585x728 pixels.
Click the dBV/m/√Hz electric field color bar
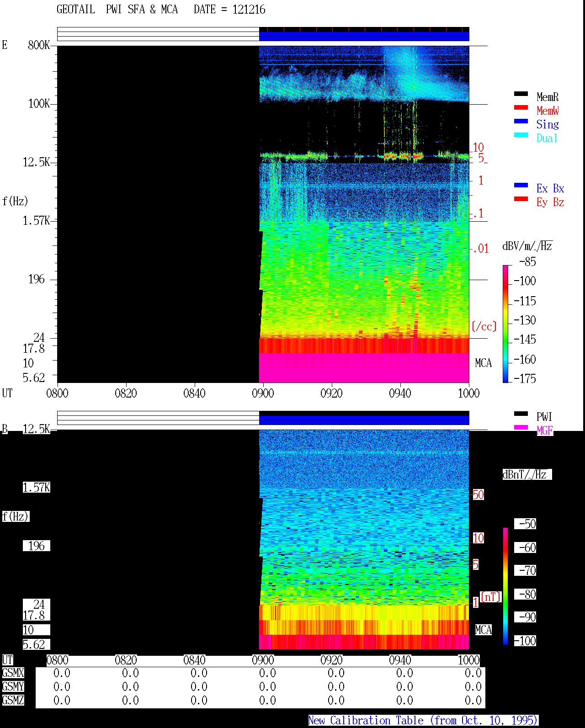point(505,324)
